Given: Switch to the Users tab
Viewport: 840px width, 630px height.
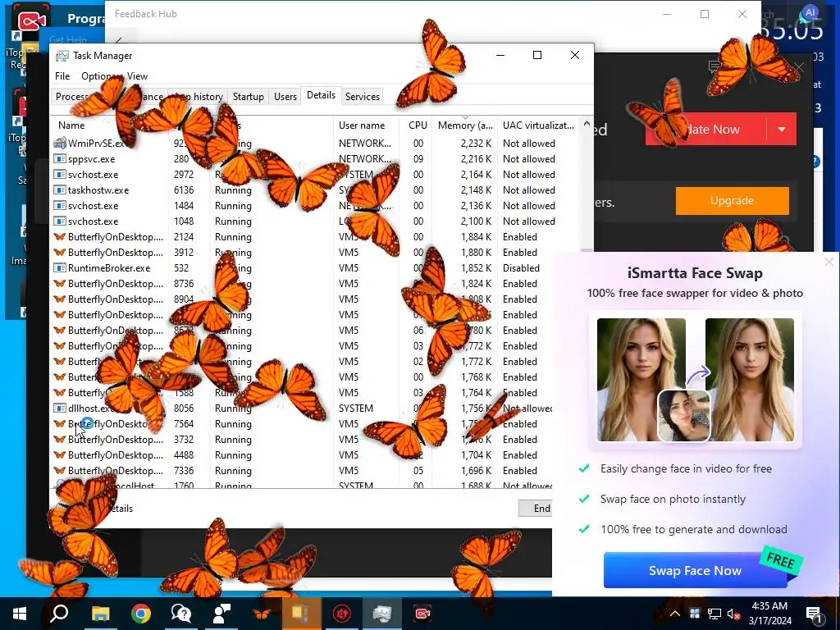Looking at the screenshot, I should [x=285, y=97].
